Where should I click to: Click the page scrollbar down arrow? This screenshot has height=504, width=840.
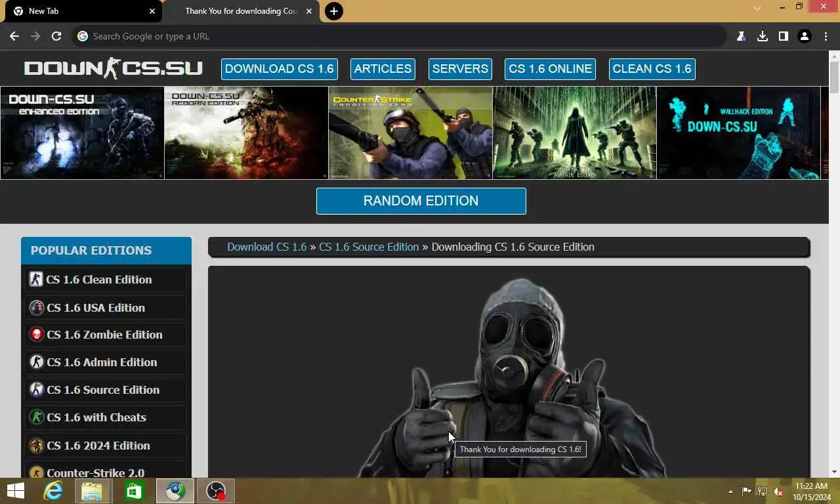point(834,472)
